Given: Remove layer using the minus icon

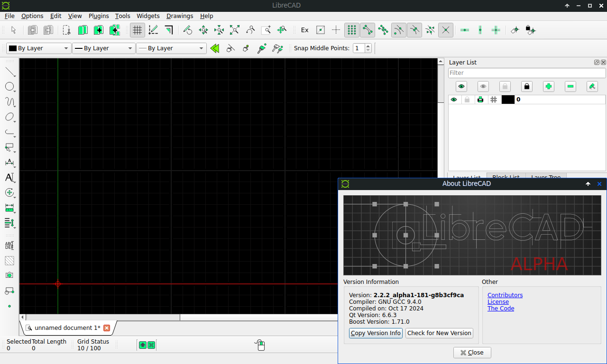Looking at the screenshot, I should point(570,86).
